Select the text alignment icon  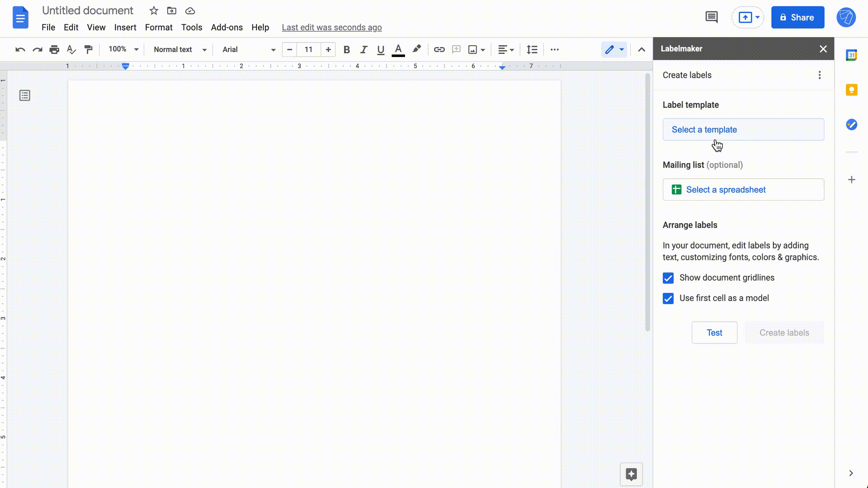tap(506, 49)
